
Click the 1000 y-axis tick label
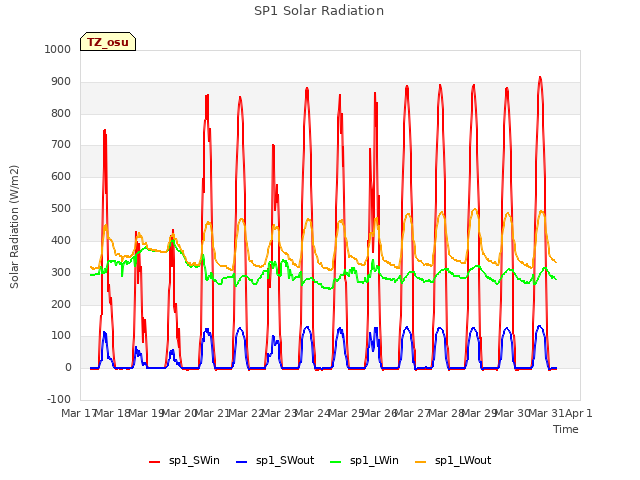(58, 49)
